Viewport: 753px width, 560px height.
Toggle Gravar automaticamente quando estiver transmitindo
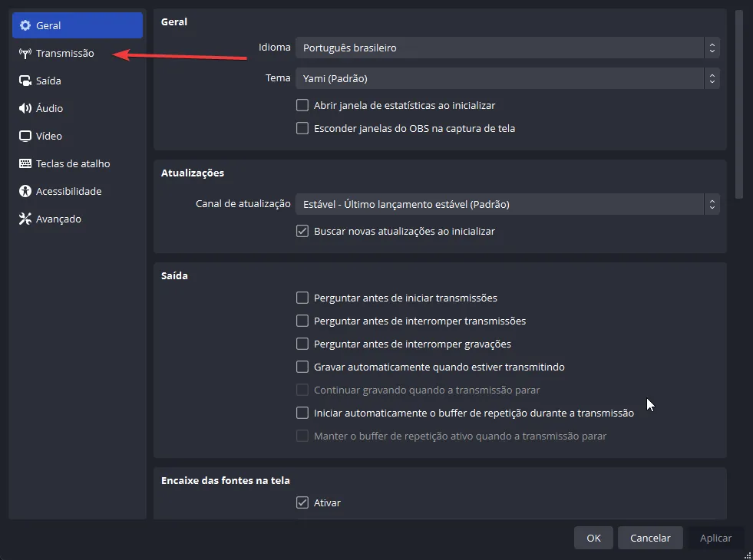point(302,367)
